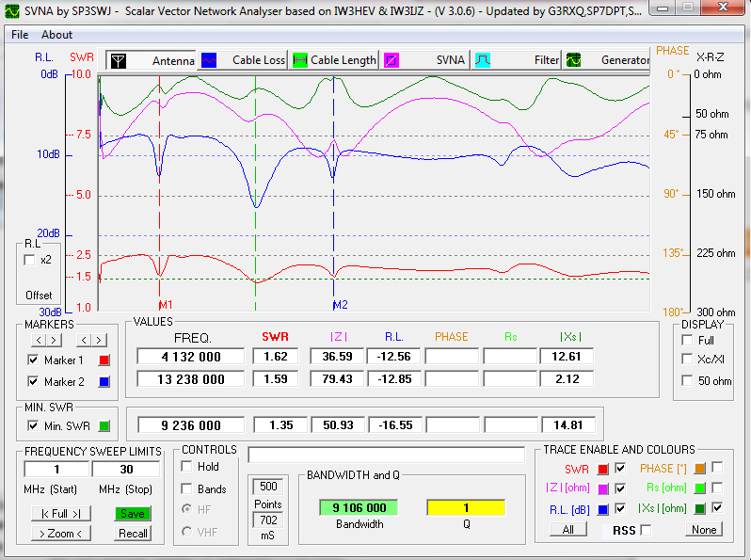The image size is (751, 560).
Task: Click the Generator sine wave icon
Action: pos(572,60)
